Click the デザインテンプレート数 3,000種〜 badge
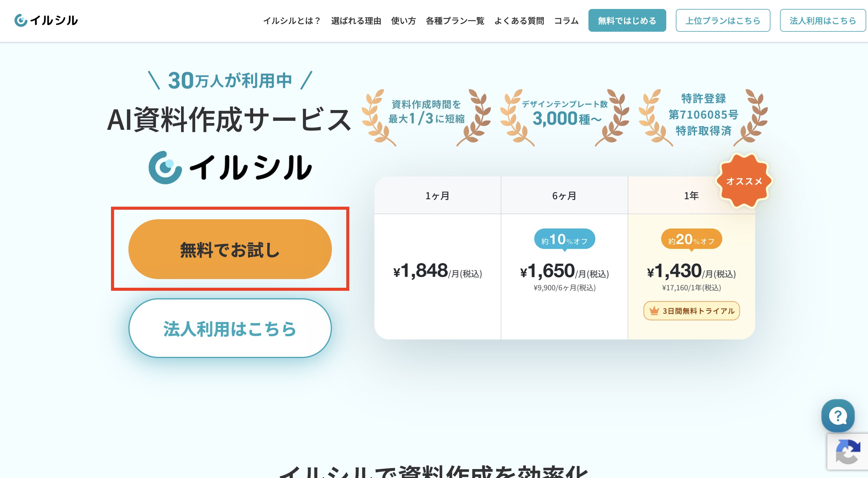The height and width of the screenshot is (478, 868). pos(565,118)
